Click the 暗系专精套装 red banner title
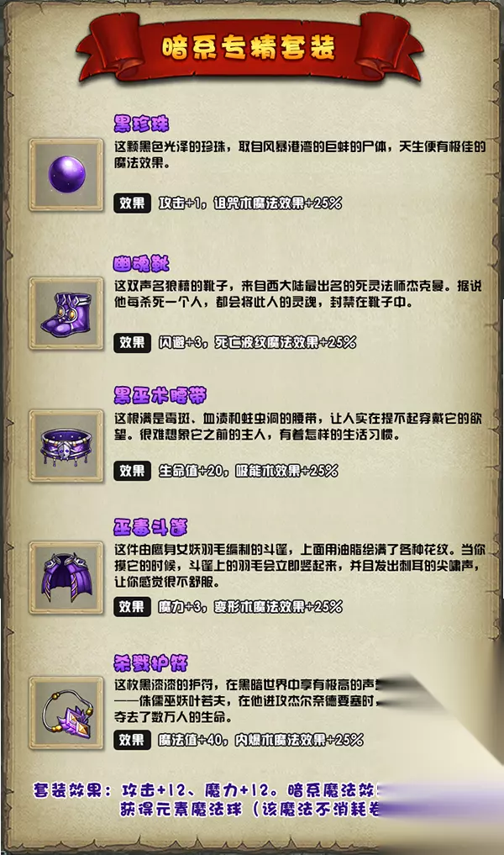Viewport: 504px width, 855px height. pos(249,48)
